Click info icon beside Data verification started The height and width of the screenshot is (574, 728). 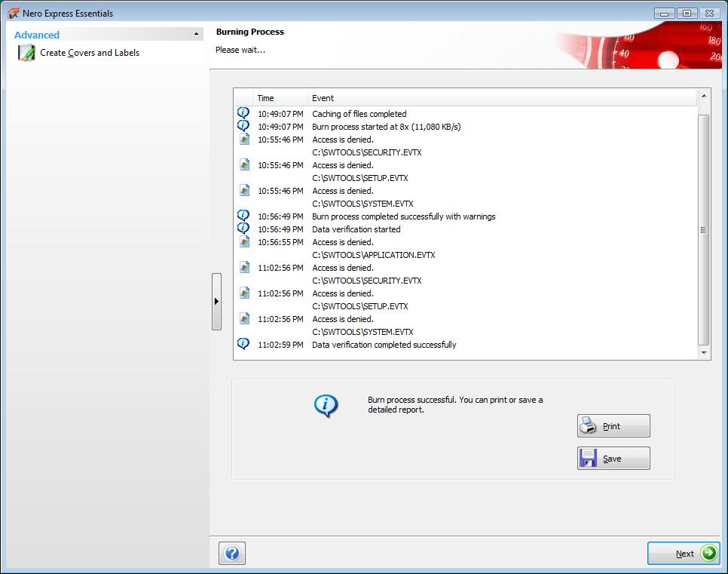point(243,229)
